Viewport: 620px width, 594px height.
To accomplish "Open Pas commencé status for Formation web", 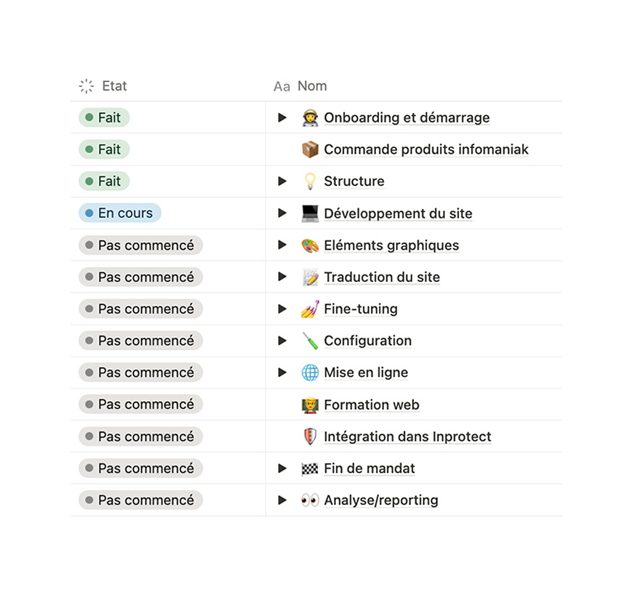I will (x=141, y=405).
